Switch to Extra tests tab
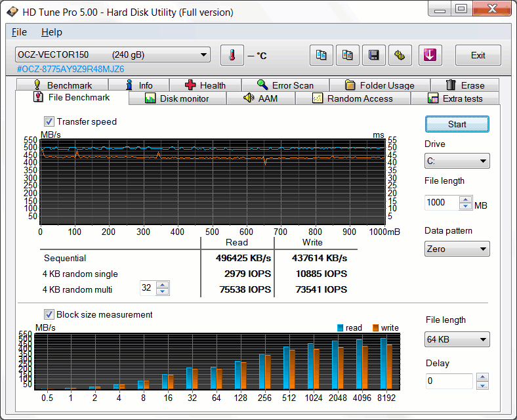517x420 pixels. [x=455, y=98]
